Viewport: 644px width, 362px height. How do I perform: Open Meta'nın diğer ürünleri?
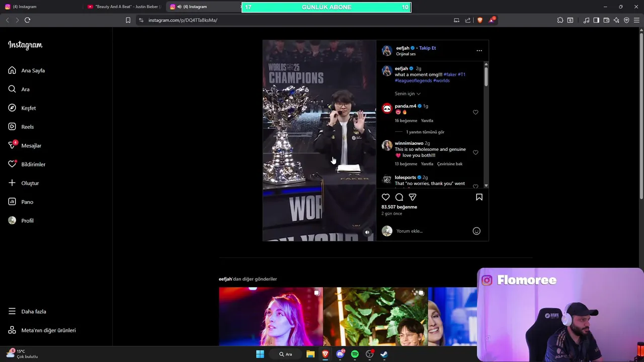coord(42,330)
